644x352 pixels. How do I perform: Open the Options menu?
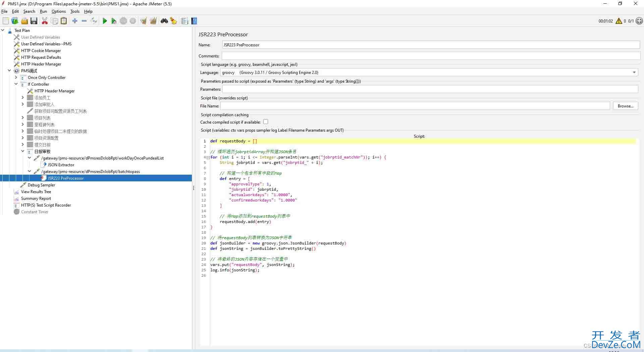pos(59,11)
